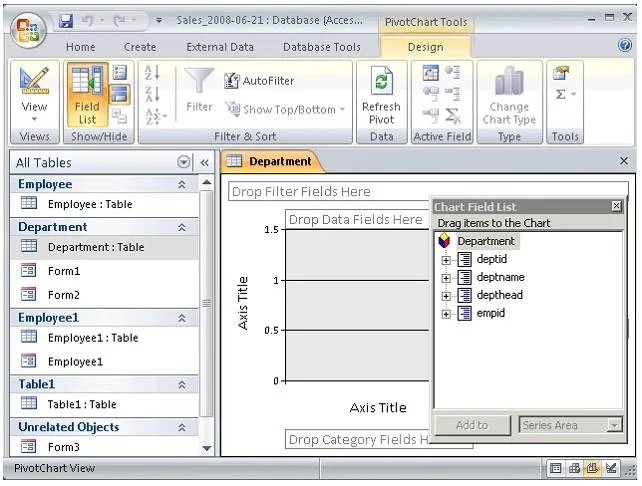The image size is (642, 486).
Task: Select Form2 in navigation pane
Action: [x=104, y=295]
